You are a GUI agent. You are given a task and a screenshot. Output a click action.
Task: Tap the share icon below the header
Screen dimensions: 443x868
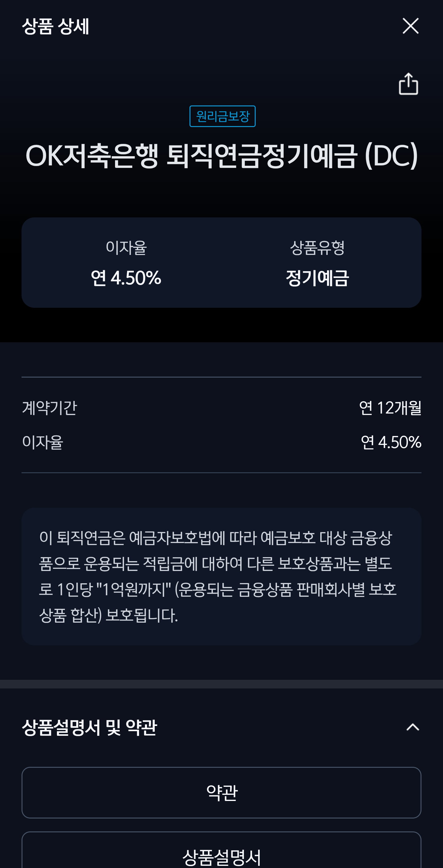coord(408,84)
